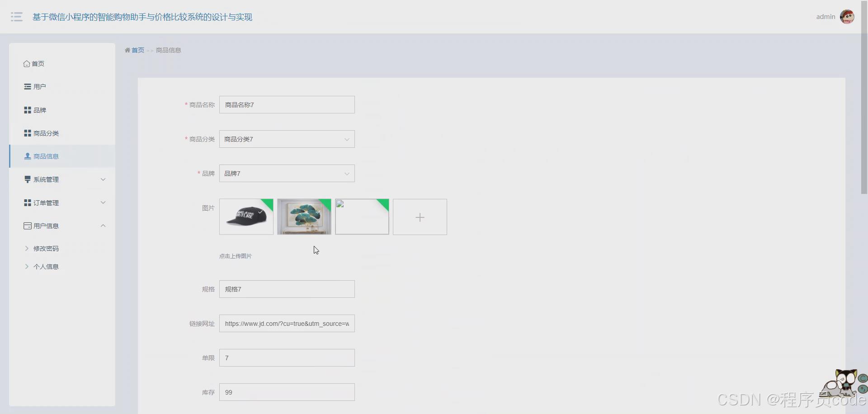
Task: Click the 订单管理 grid icon
Action: [x=28, y=203]
